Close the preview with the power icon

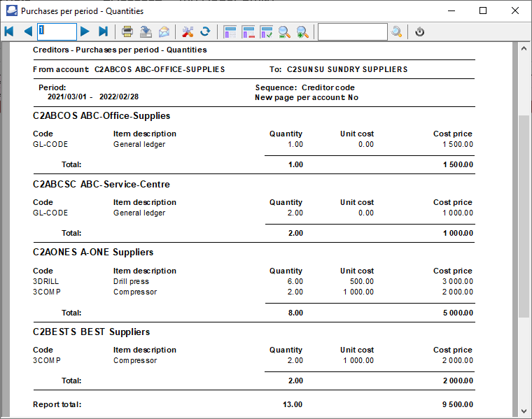420,31
